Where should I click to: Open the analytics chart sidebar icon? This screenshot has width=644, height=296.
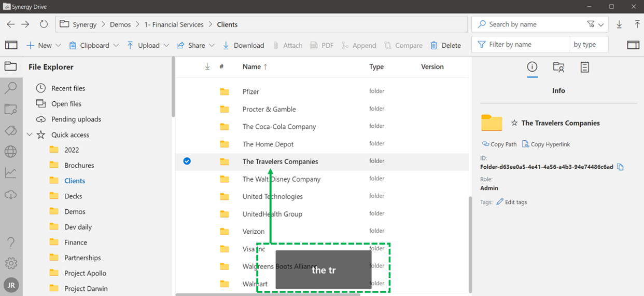11,173
